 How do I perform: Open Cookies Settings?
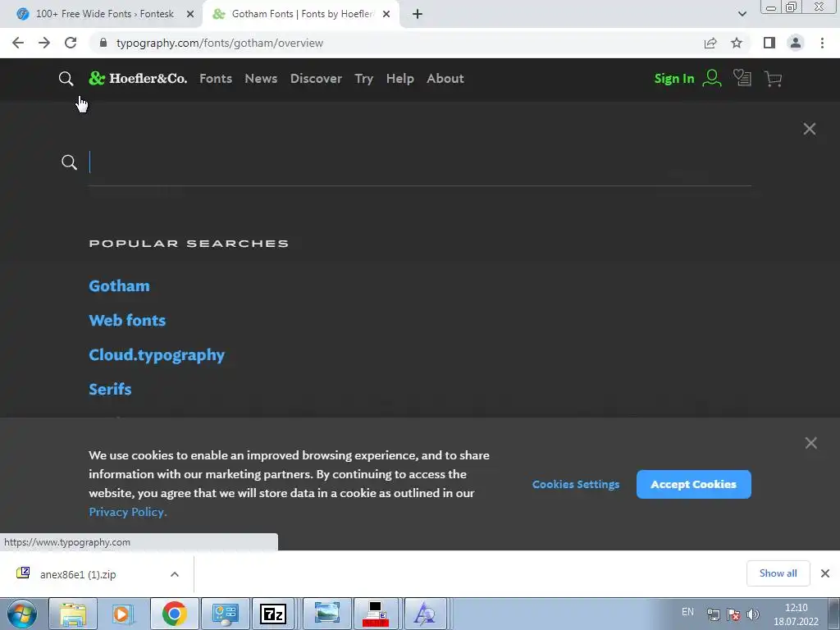coord(576,484)
